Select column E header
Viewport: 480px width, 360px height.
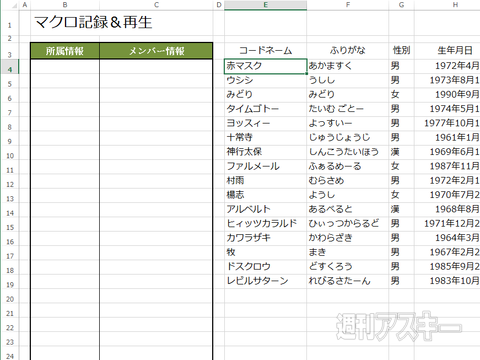pyautogui.click(x=265, y=5)
